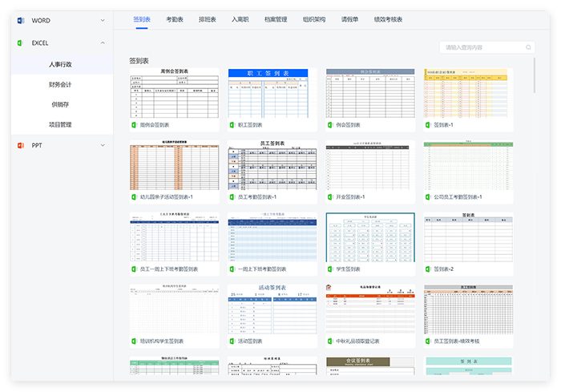Click Excel icon beside 学生签到表
The width and height of the screenshot is (561, 392).
pyautogui.click(x=330, y=269)
